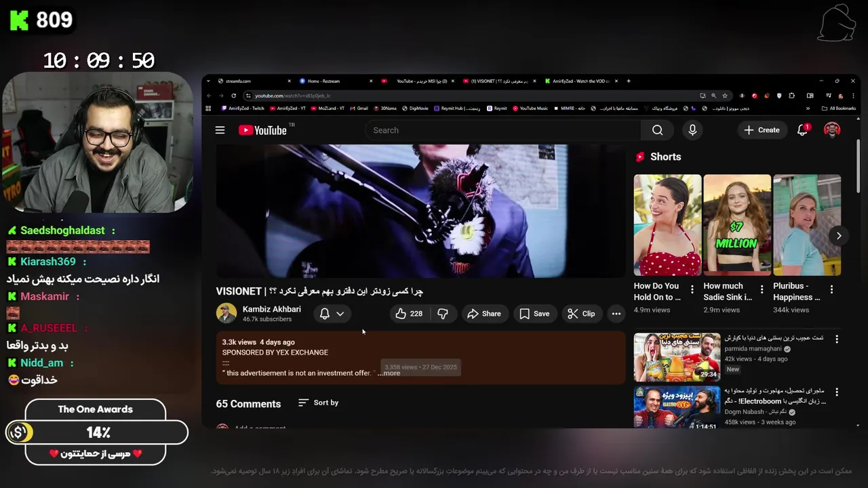Open options menu for Dogm Nabash video
This screenshot has width=868, height=488.
click(837, 392)
